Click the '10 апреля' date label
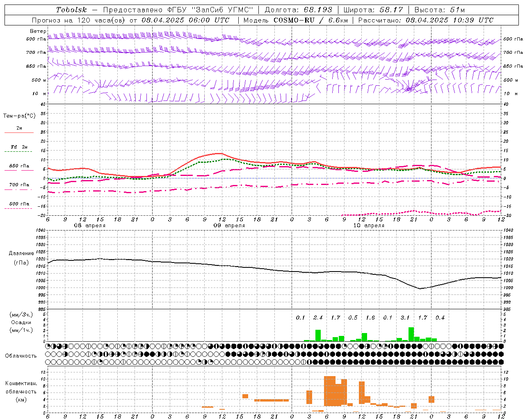The height and width of the screenshot is (420, 525). (369, 226)
